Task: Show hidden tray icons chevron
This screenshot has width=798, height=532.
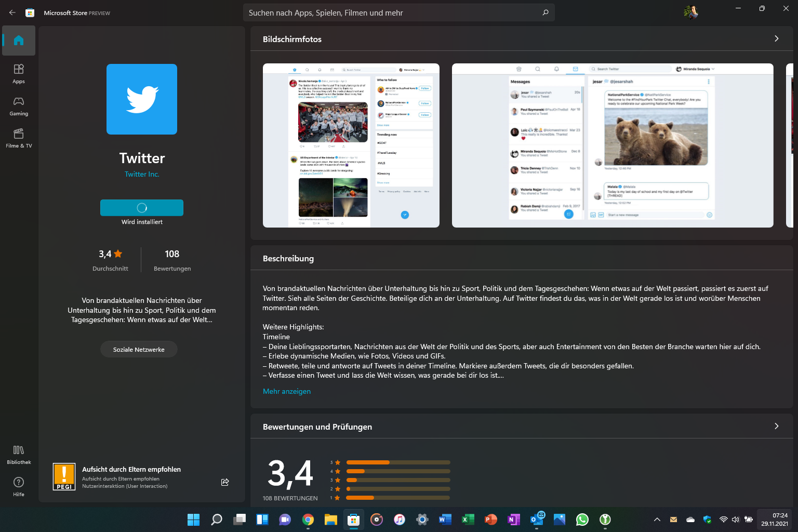Action: pyautogui.click(x=657, y=520)
